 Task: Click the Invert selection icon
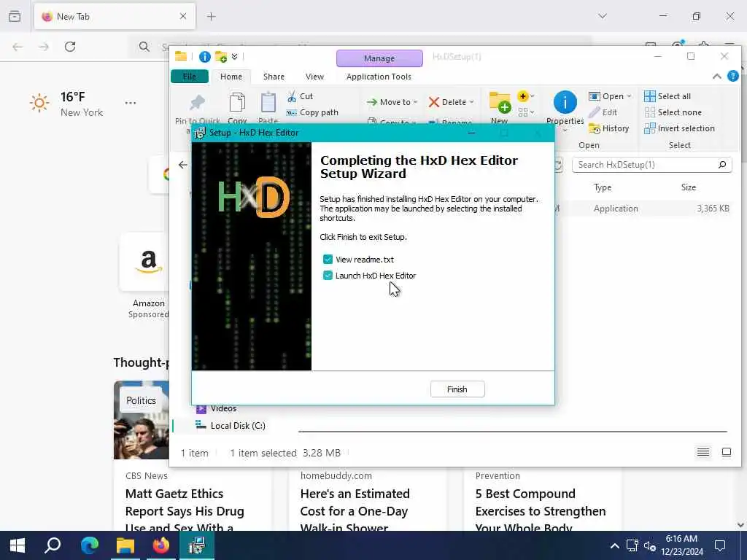[x=649, y=128]
